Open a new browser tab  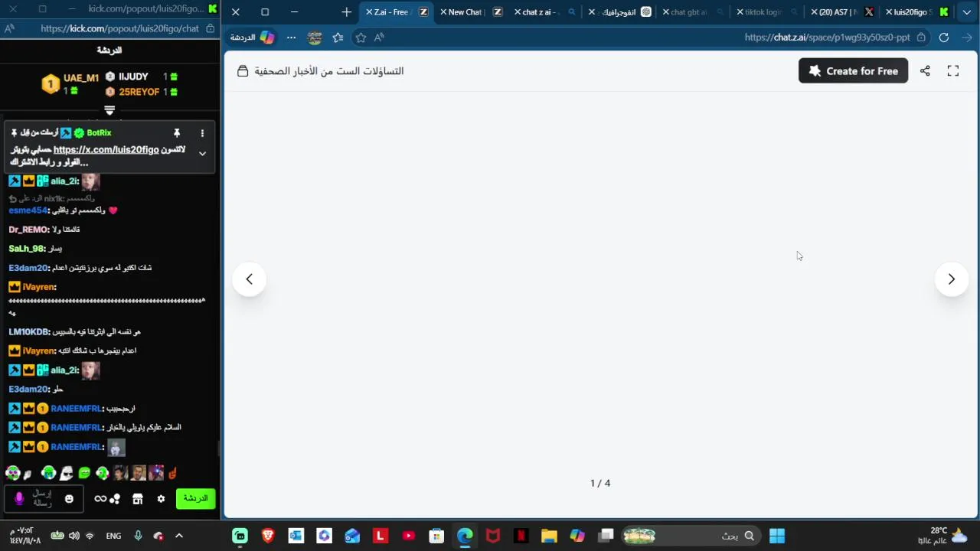[346, 12]
